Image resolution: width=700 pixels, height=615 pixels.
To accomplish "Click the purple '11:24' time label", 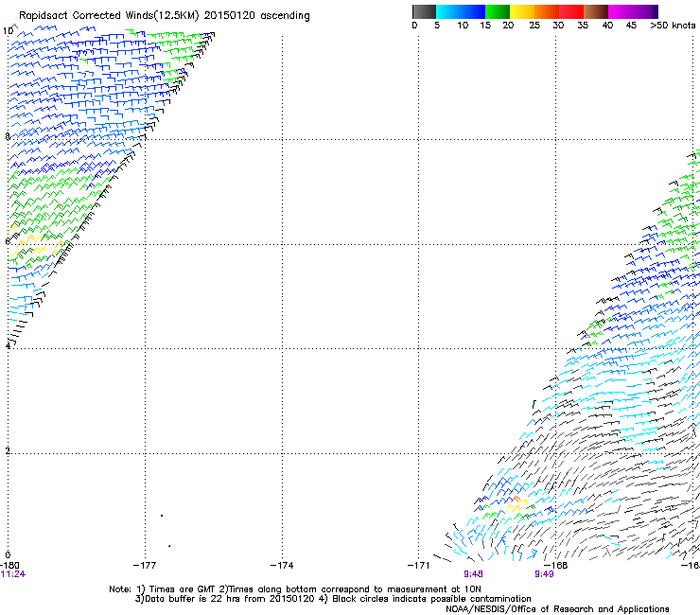I will (13, 574).
